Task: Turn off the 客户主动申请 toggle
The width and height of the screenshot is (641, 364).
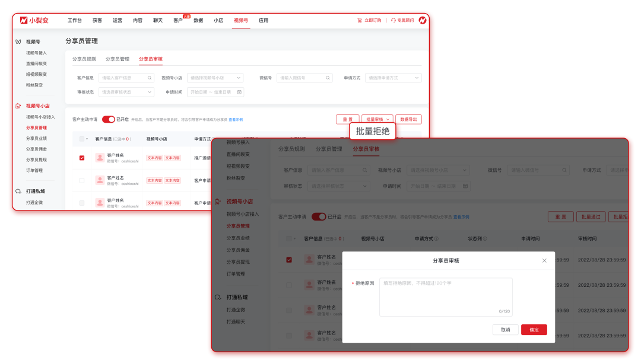Action: coord(108,119)
